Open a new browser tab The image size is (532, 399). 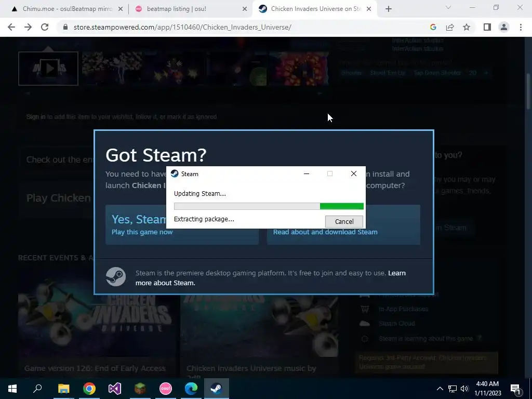point(389,9)
